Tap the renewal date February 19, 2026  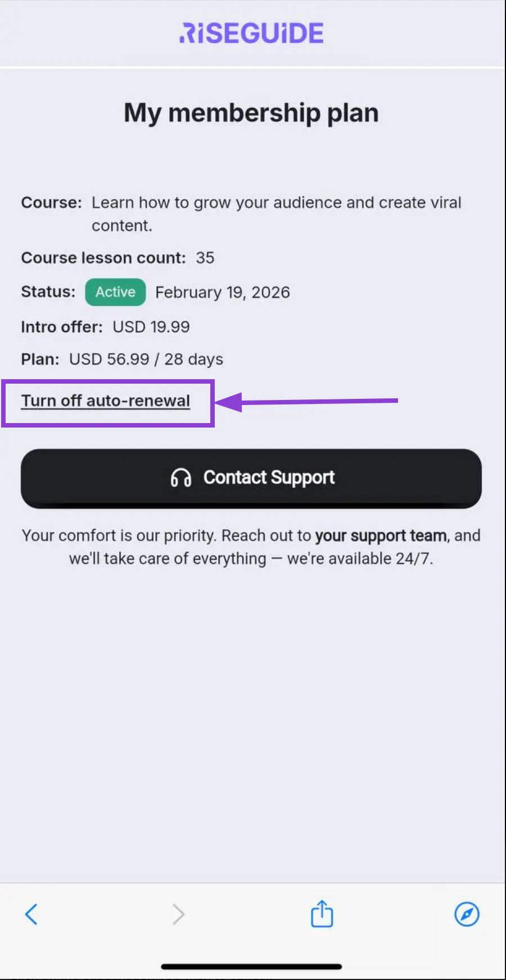tap(223, 292)
